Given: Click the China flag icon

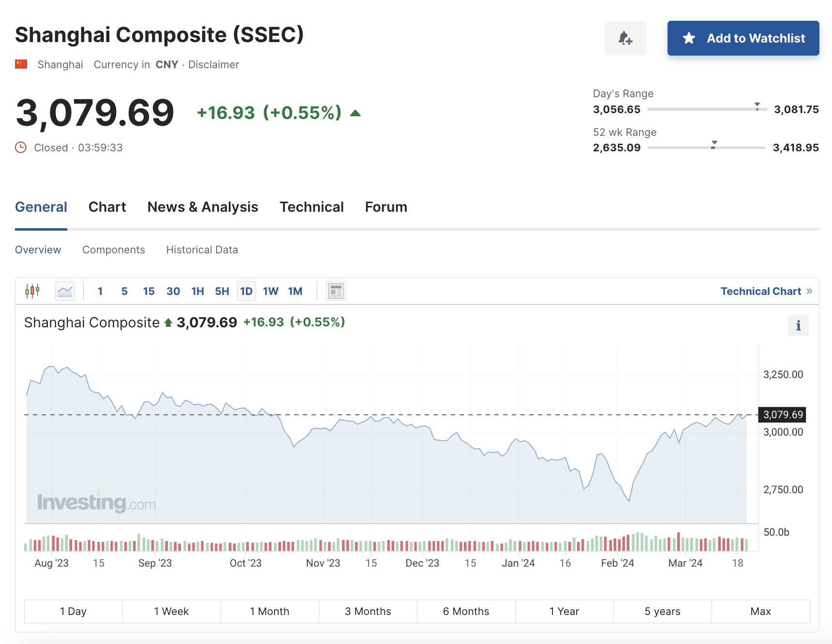Looking at the screenshot, I should pos(21,64).
